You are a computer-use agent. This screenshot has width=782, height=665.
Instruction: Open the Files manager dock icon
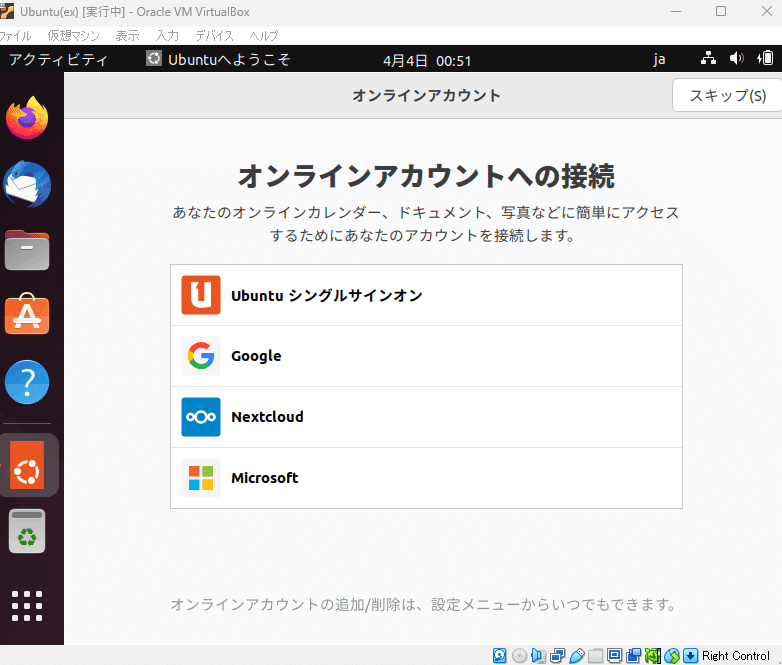27,250
